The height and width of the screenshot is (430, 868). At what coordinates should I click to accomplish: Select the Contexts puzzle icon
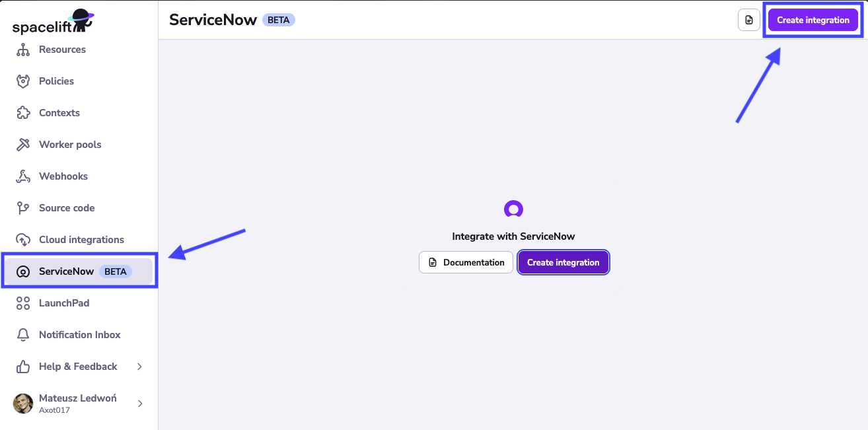pos(23,112)
